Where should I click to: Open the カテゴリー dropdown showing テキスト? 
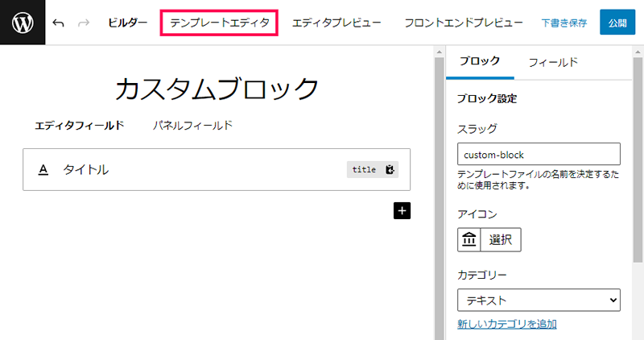coord(539,301)
